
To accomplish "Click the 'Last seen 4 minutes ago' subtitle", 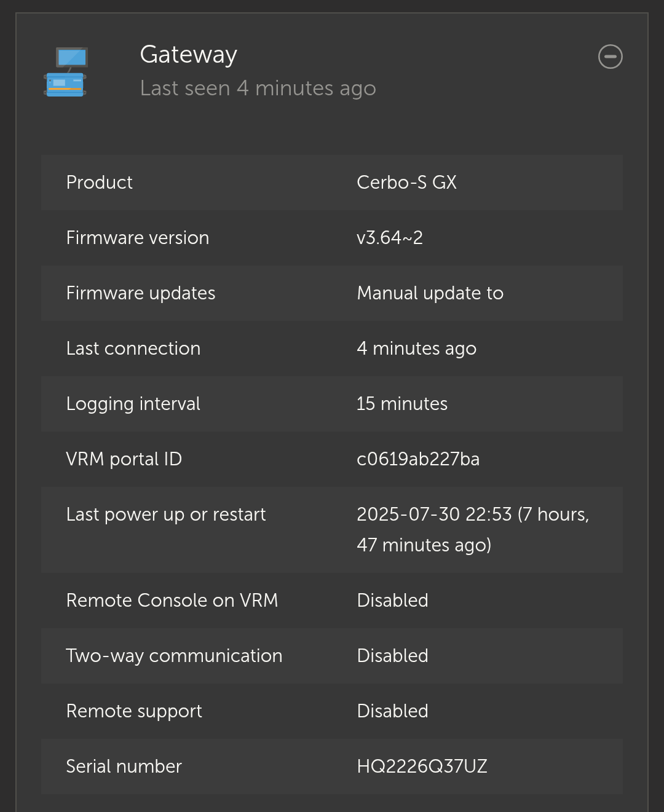I will coord(258,89).
